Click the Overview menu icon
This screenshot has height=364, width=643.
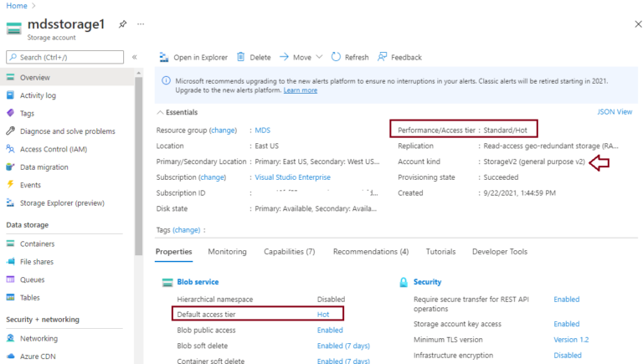point(10,77)
